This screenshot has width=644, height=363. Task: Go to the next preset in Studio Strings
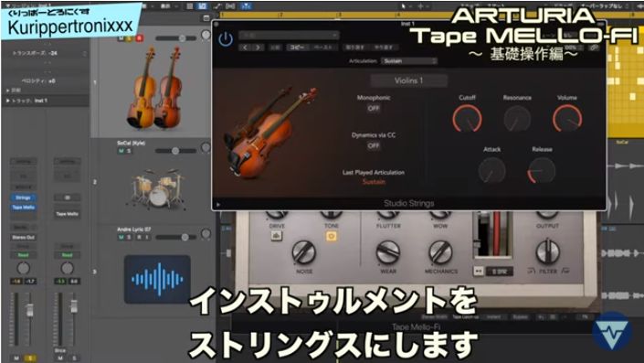258,48
